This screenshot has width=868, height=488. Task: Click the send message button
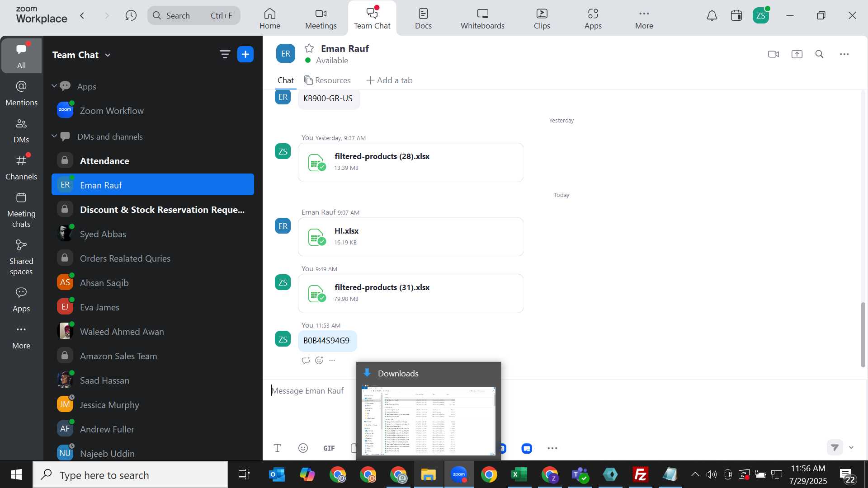[835, 448]
